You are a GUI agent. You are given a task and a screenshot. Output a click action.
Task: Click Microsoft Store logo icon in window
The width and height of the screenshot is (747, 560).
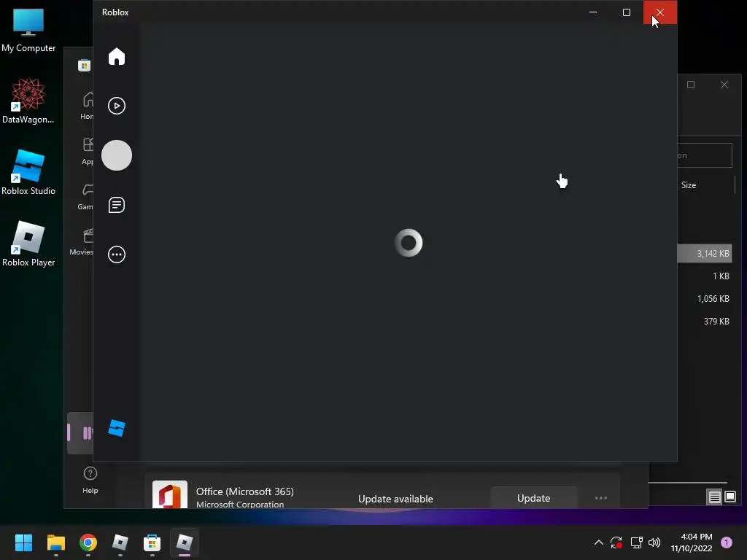[85, 65]
